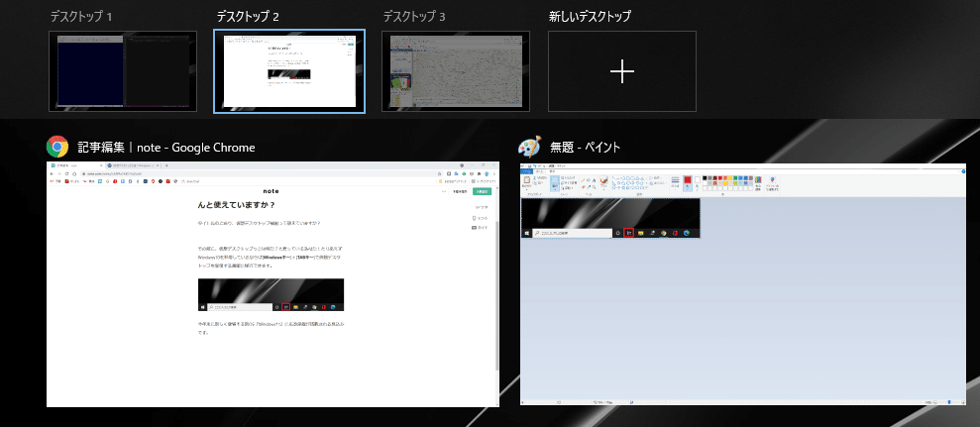Click the 無題 - ペイント window title
The height and width of the screenshot is (427, 980).
(x=585, y=148)
